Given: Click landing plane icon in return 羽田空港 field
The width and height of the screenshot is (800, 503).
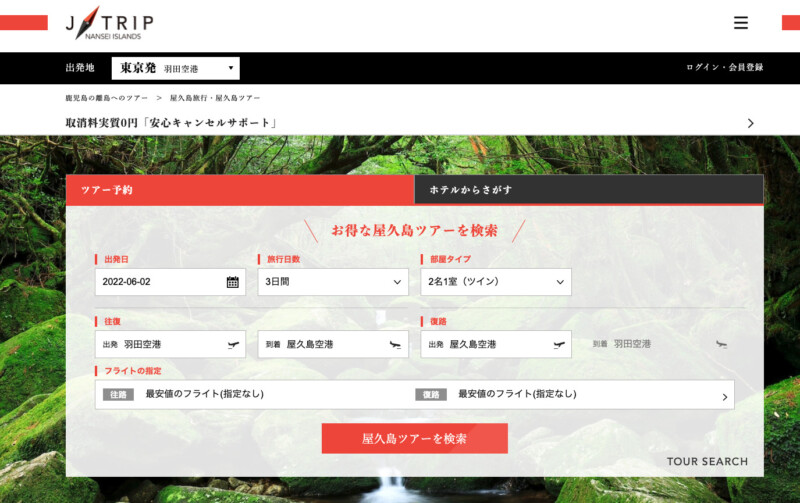Looking at the screenshot, I should click(721, 344).
